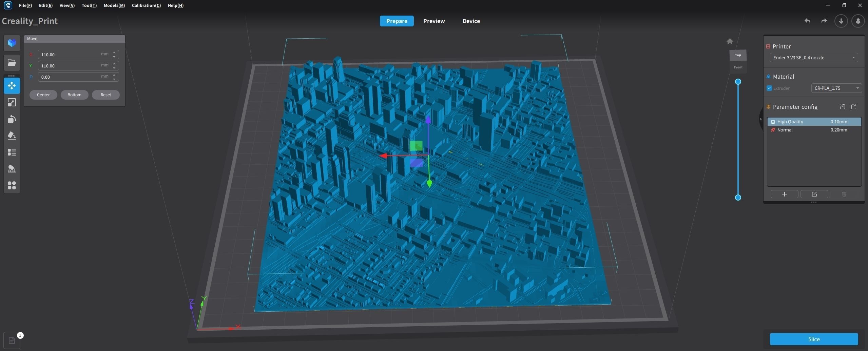This screenshot has width=868, height=351.
Task: Switch the view cube to Top
Action: tap(738, 55)
